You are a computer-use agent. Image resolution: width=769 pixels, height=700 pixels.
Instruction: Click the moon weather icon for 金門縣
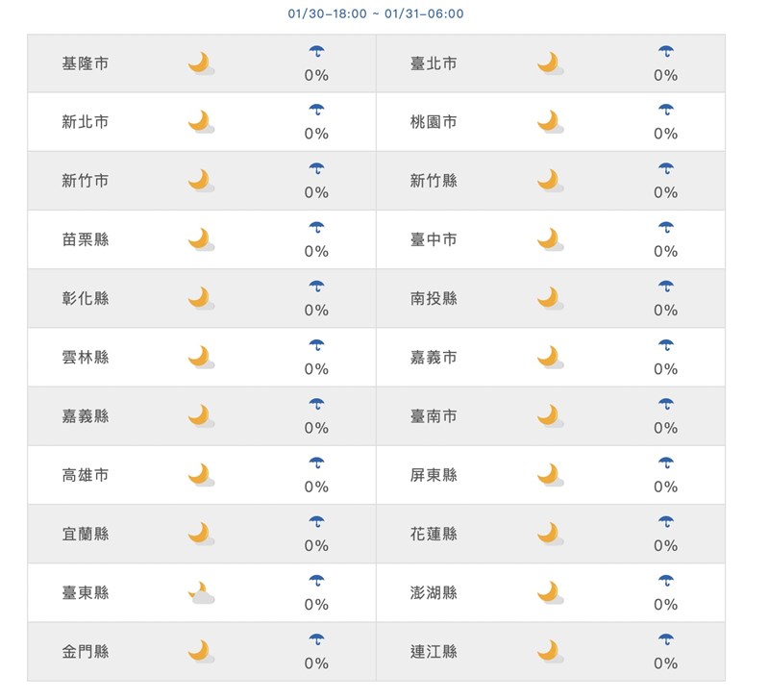pos(200,652)
